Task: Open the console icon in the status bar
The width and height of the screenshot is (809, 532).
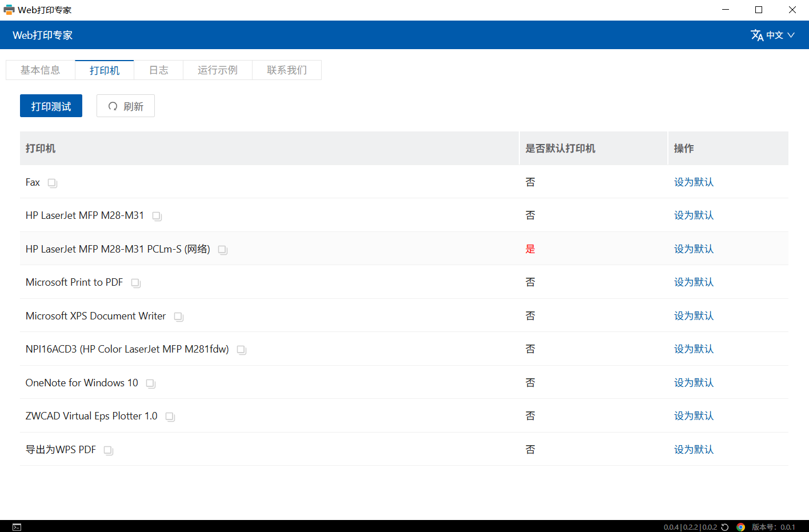Action: pyautogui.click(x=17, y=527)
